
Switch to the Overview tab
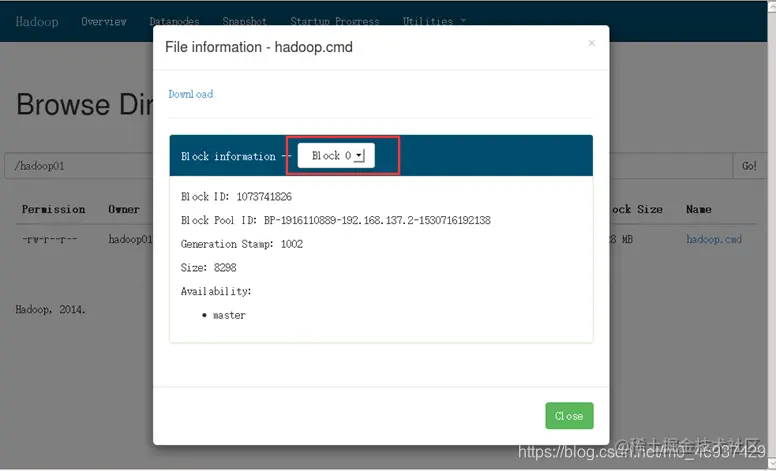coord(104,22)
